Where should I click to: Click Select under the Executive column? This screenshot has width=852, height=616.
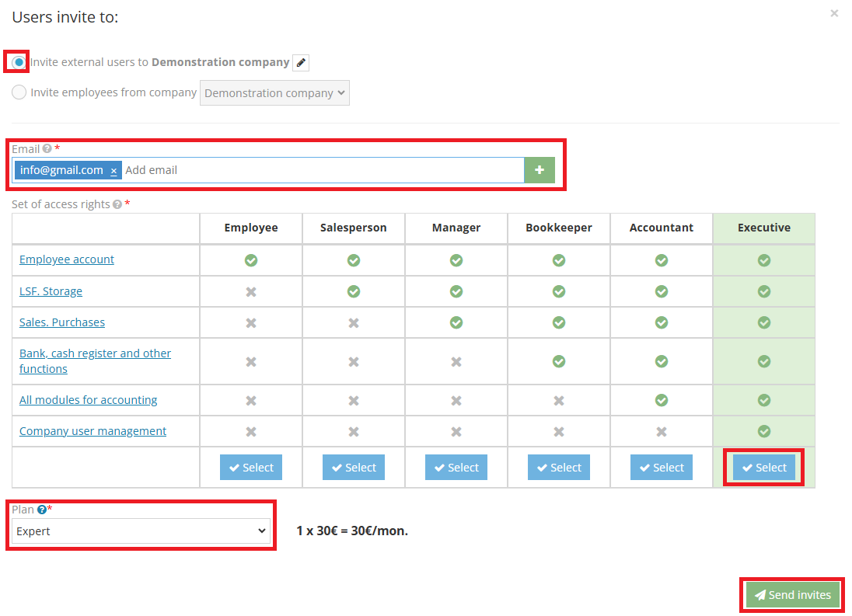(763, 467)
